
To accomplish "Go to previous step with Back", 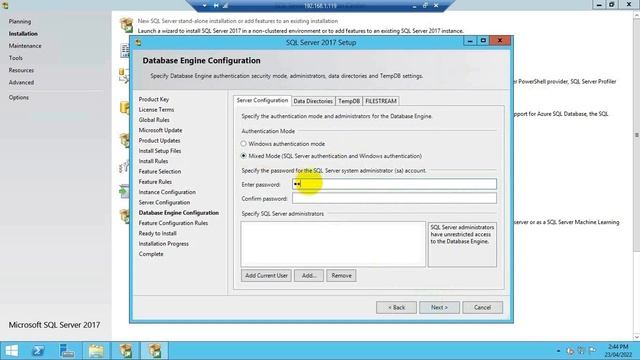I will coord(396,307).
